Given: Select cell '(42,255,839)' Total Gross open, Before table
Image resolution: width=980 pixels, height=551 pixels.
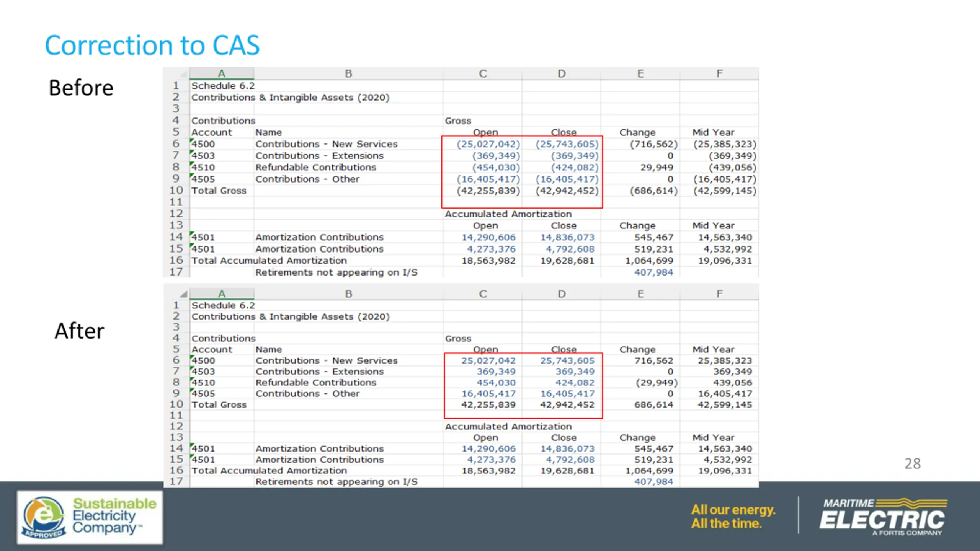Looking at the screenshot, I should pyautogui.click(x=488, y=191).
